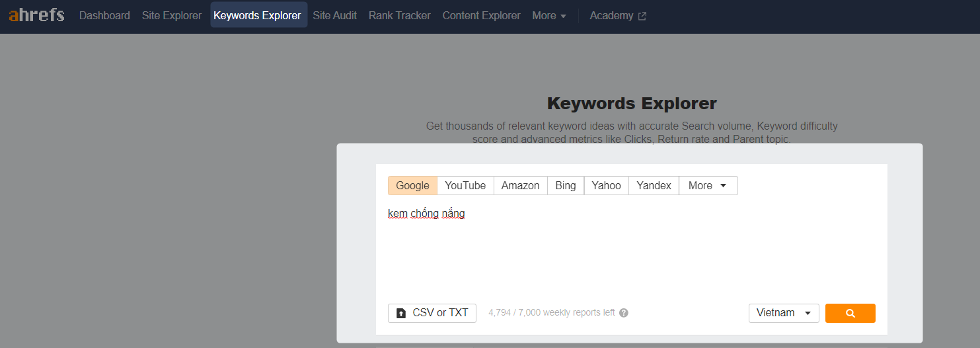Click the help question mark icon
Image resolution: width=980 pixels, height=348 pixels.
623,313
